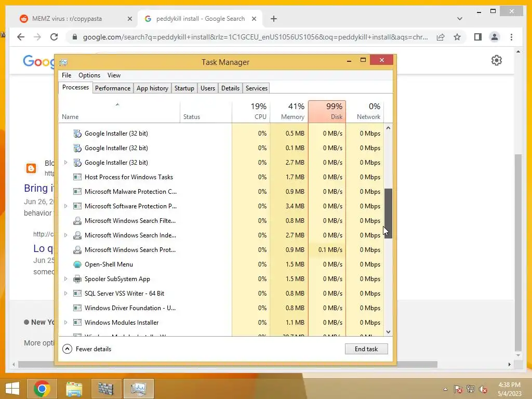
Task: Switch to the Performance tab
Action: click(113, 88)
